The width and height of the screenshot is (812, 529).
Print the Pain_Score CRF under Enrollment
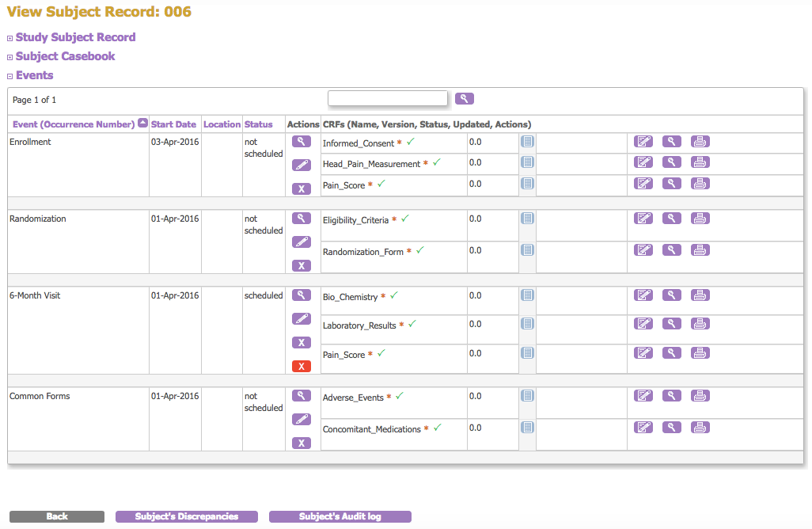point(700,184)
